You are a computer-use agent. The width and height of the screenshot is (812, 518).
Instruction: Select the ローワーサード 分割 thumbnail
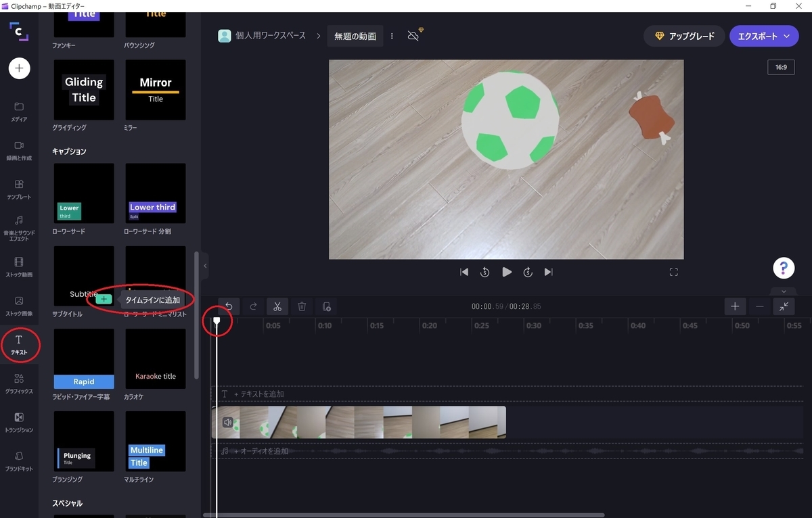point(156,193)
